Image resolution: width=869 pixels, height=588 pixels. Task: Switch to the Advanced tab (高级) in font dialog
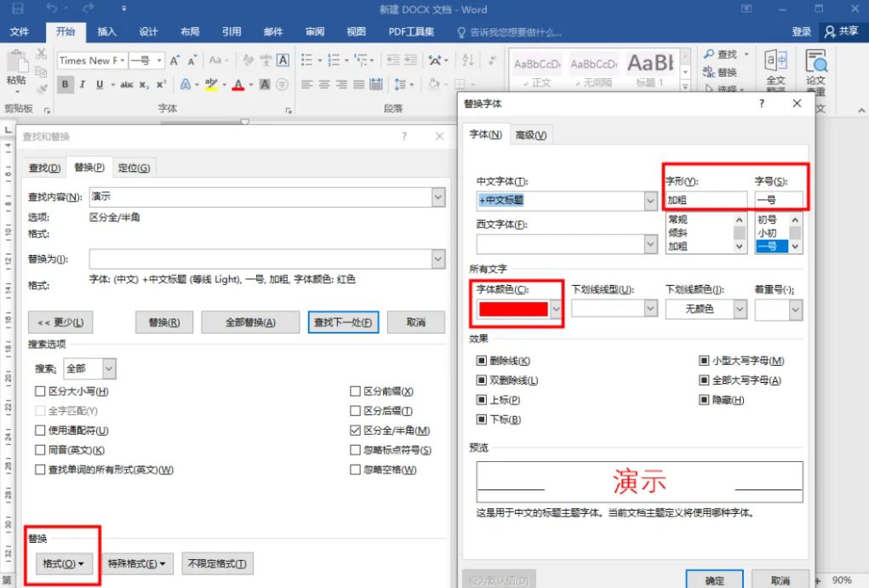tap(530, 134)
